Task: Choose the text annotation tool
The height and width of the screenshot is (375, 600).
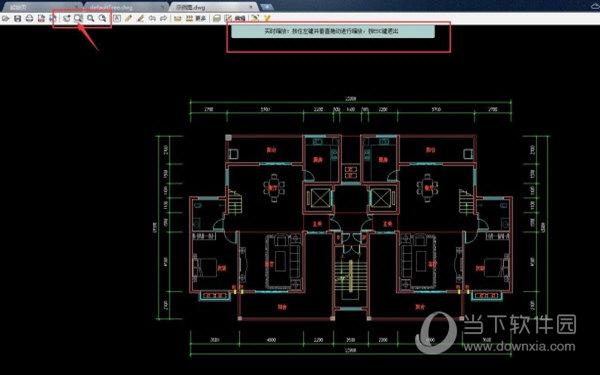Action: pyautogui.click(x=117, y=18)
